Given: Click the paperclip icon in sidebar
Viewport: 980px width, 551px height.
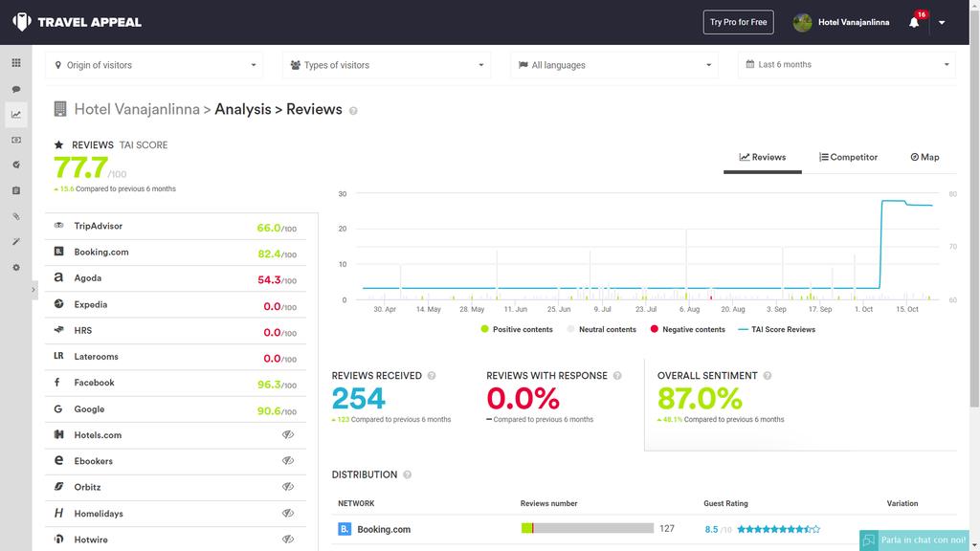Looking at the screenshot, I should (16, 216).
